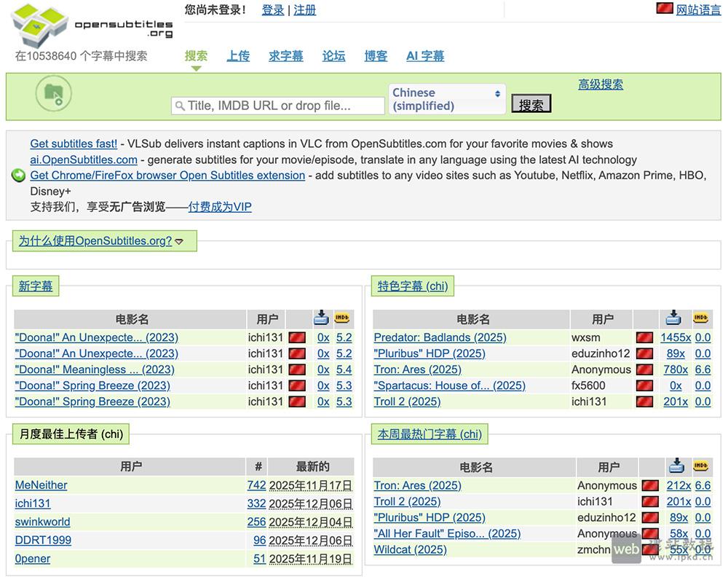This screenshot has height=577, width=728.
Task: Switch to the 上传 tab
Action: (x=238, y=56)
